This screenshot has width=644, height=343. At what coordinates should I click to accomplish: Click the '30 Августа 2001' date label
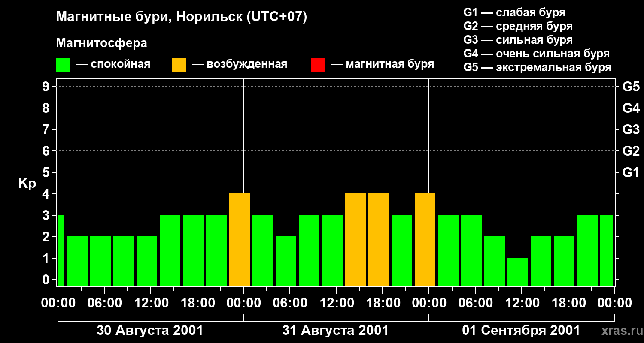(x=150, y=331)
